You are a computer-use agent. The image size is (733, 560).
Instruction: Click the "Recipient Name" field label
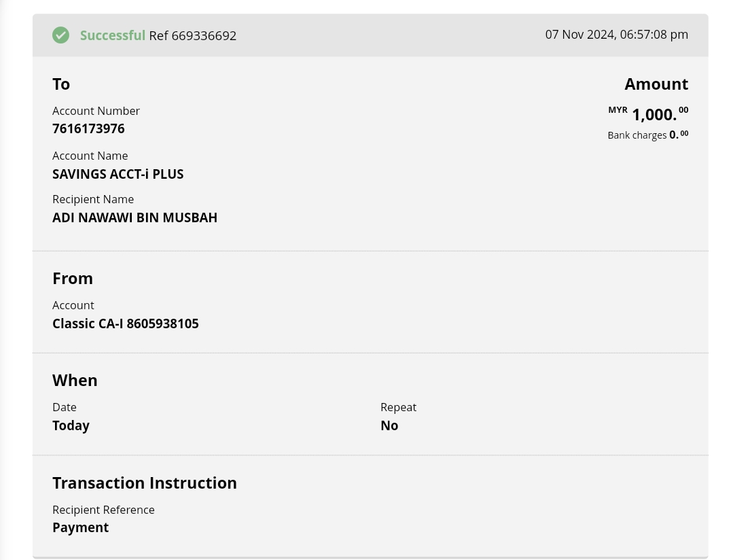click(x=93, y=199)
